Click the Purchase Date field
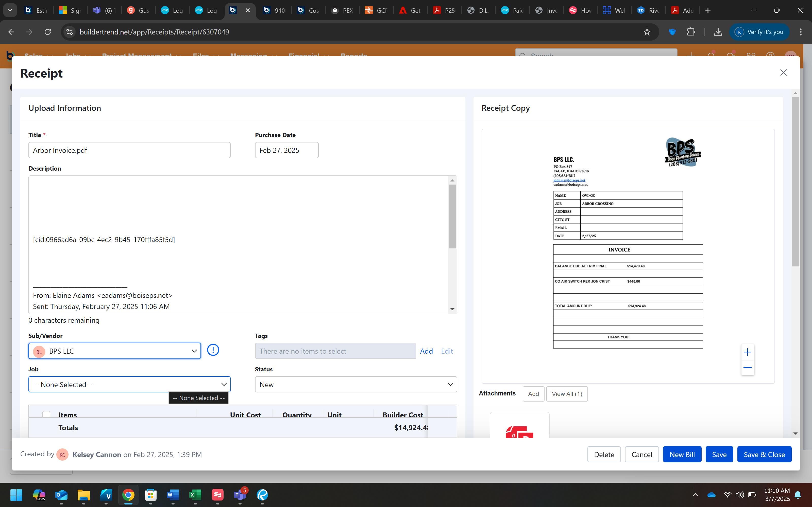Image resolution: width=812 pixels, height=507 pixels. coord(286,150)
